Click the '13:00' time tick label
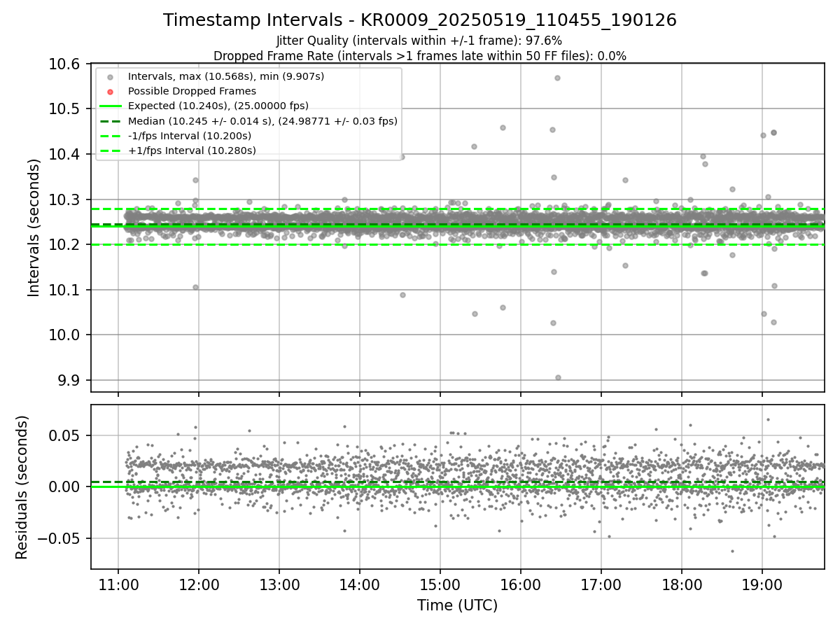840x630 pixels. click(279, 584)
